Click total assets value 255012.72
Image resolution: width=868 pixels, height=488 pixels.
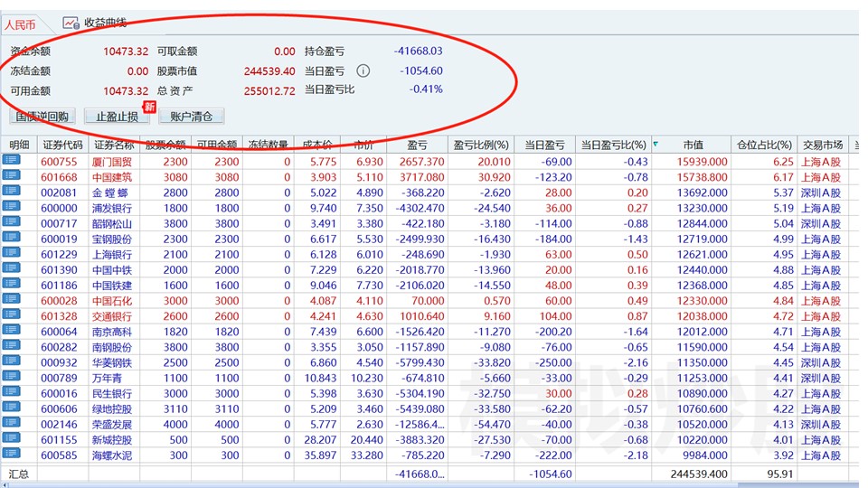269,91
